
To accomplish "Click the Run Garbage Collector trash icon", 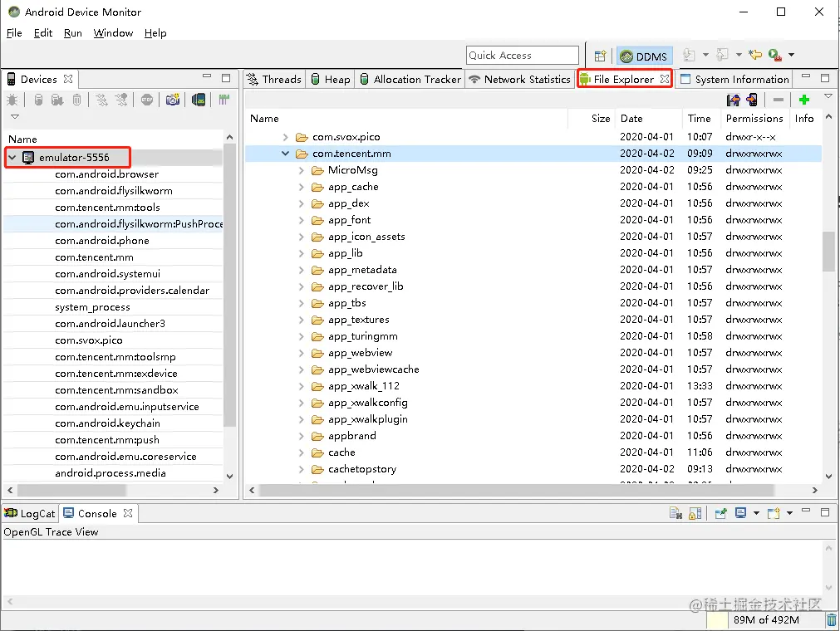I will click(832, 619).
